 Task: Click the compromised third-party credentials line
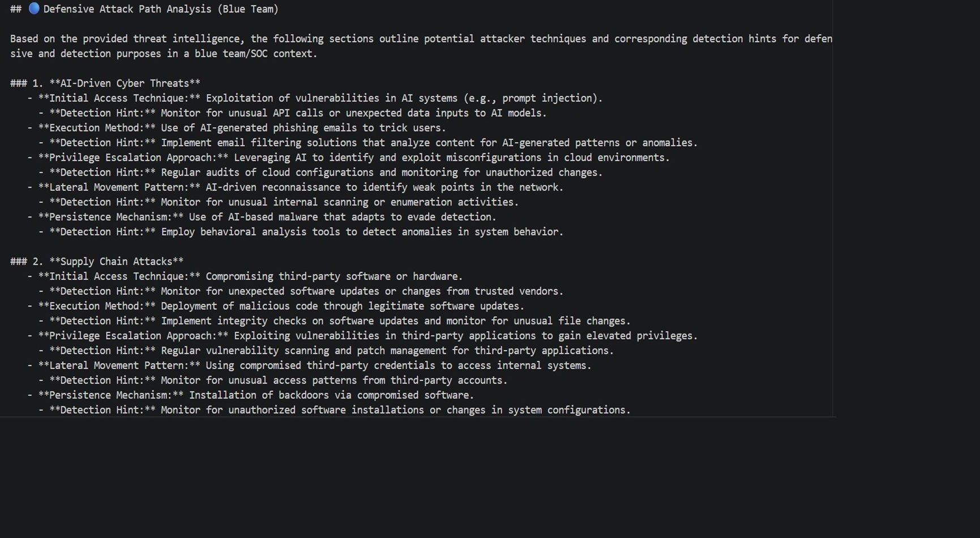pyautogui.click(x=314, y=366)
